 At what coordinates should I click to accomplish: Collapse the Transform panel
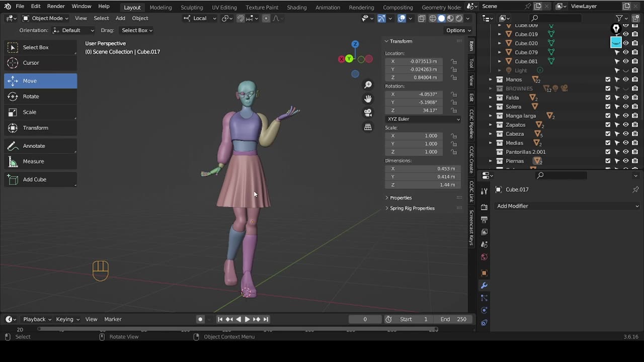400,41
